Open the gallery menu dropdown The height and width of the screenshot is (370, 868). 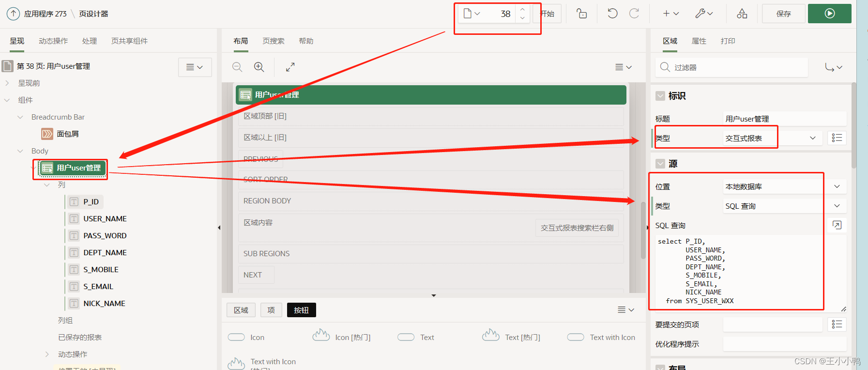pyautogui.click(x=626, y=310)
